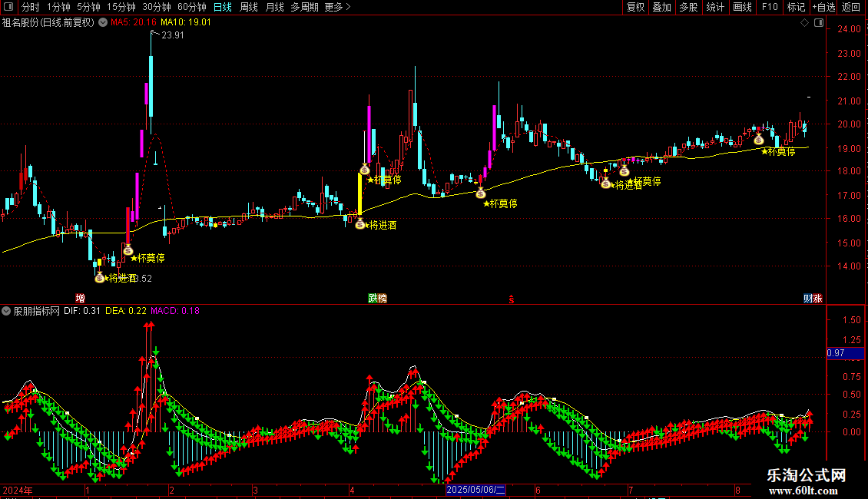
Task: Click the money bag icon beside the 13.52 low
Action: tap(100, 278)
